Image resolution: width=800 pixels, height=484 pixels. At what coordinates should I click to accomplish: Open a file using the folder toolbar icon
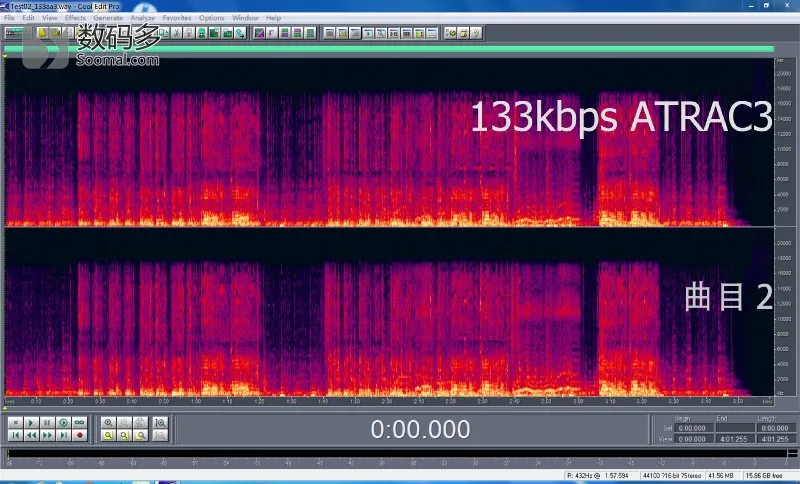55,33
